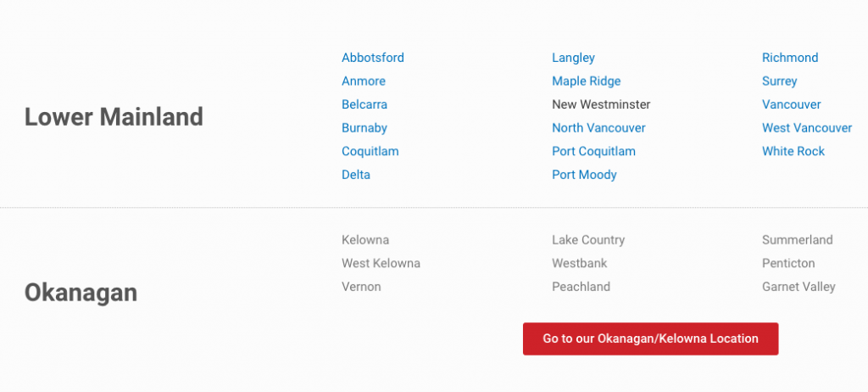Click the Delta link

coord(355,175)
